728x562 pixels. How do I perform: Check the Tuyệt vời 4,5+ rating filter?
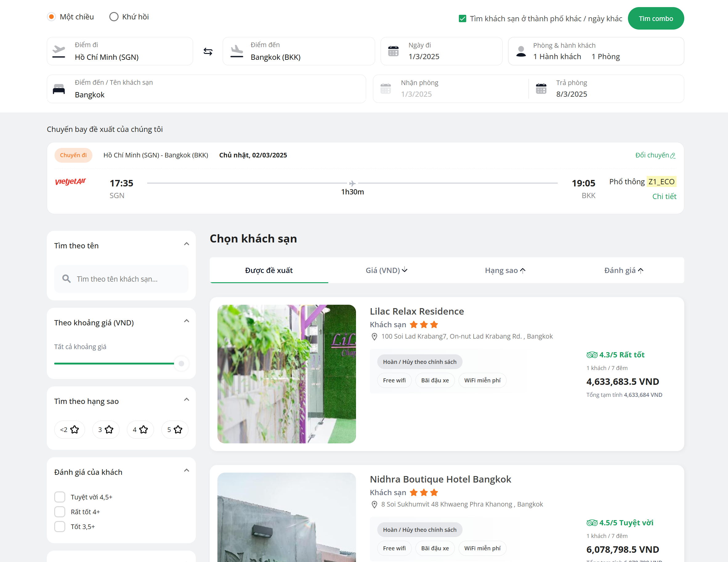(60, 497)
